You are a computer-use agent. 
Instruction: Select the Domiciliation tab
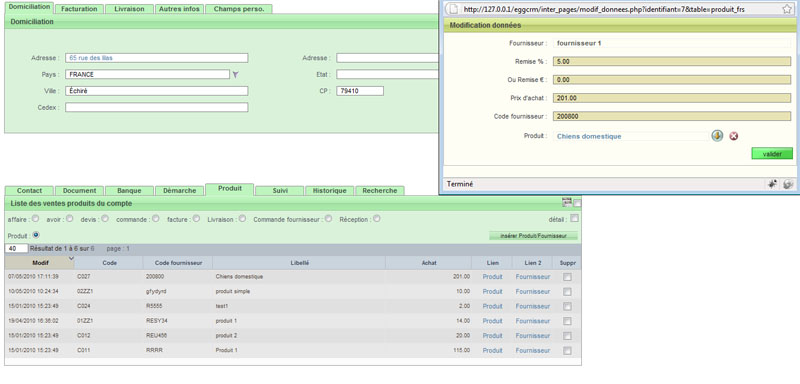point(30,7)
